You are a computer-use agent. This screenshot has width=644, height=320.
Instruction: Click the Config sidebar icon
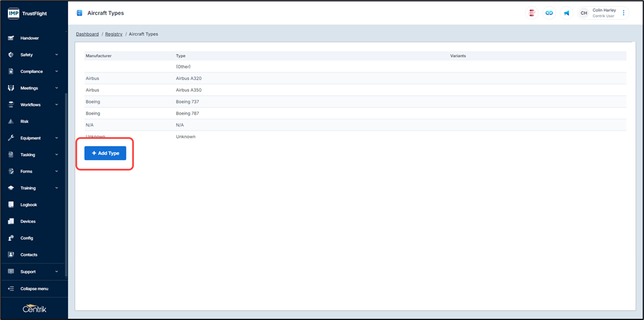[x=11, y=238]
